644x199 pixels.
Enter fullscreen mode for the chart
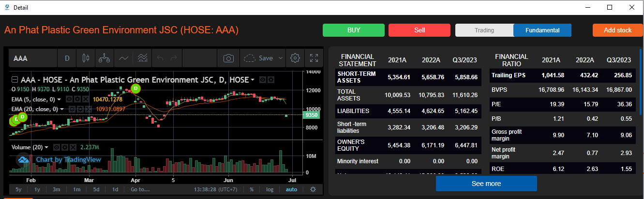[x=314, y=58]
